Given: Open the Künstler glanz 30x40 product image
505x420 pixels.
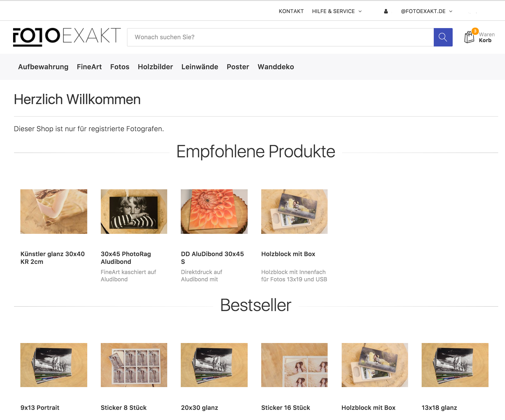Looking at the screenshot, I should [54, 212].
